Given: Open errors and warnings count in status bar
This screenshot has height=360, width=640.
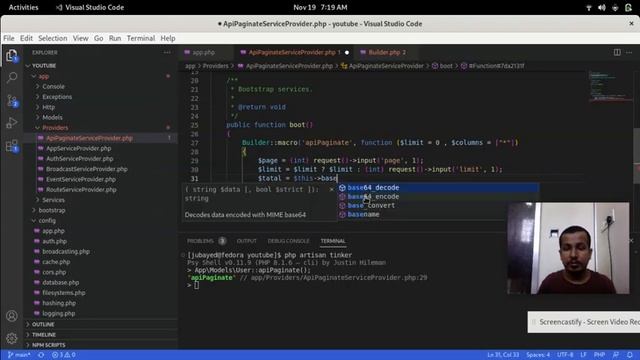Looking at the screenshot, I should click(x=64, y=355).
